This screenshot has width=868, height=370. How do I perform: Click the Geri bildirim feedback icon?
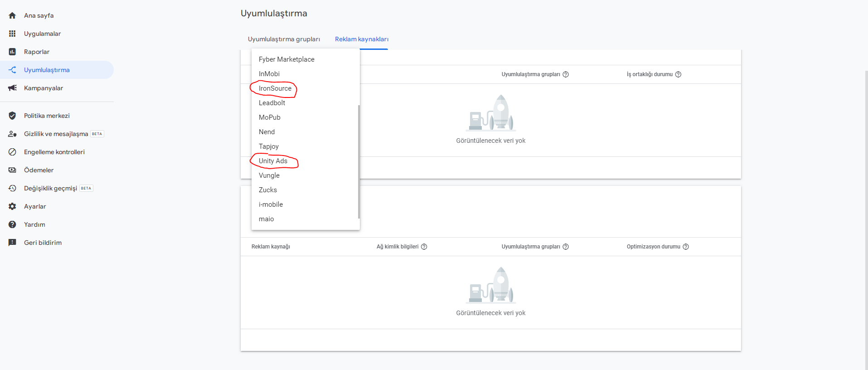click(12, 243)
